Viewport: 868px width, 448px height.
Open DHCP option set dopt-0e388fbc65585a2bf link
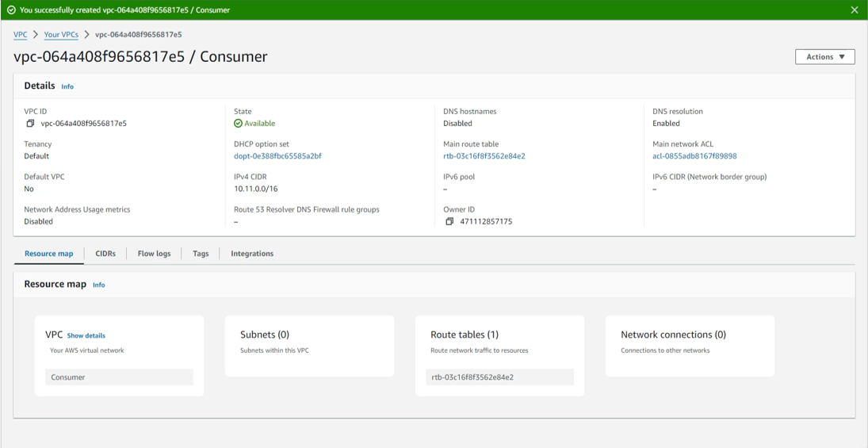coord(277,156)
